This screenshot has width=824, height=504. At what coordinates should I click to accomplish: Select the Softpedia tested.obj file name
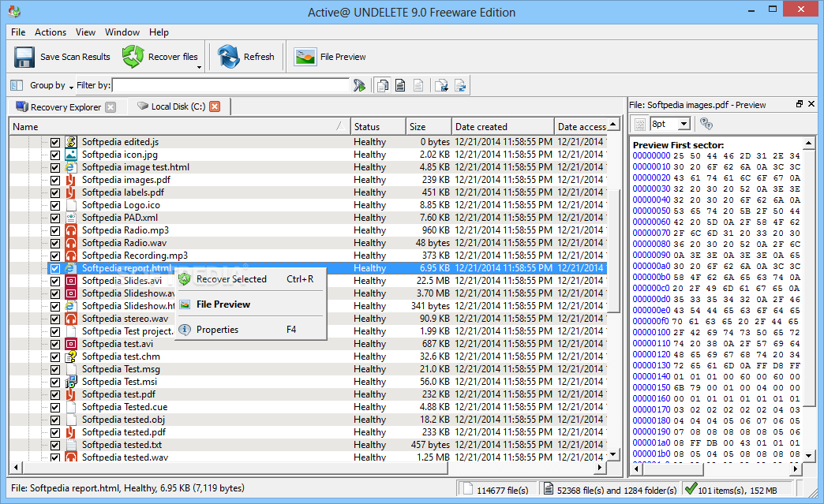tap(123, 420)
